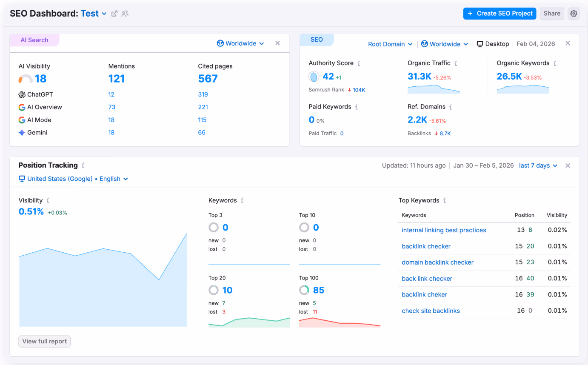Close the AI Search widget

pyautogui.click(x=277, y=43)
